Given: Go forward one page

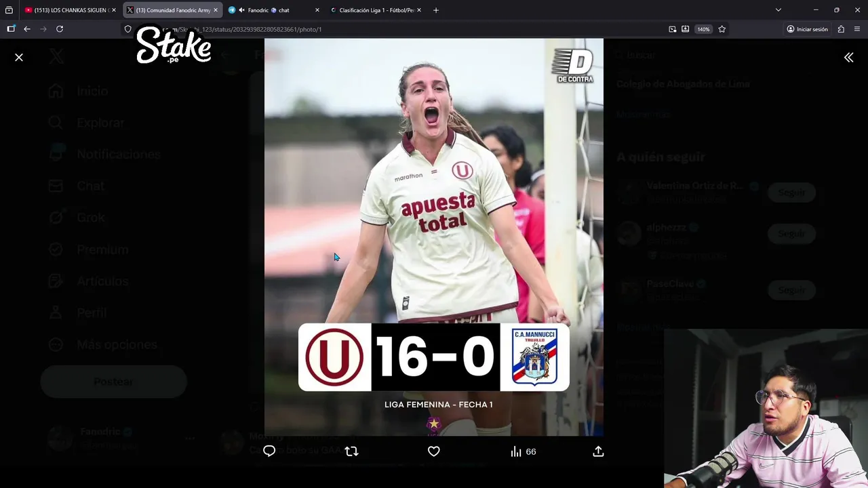Looking at the screenshot, I should coord(43,29).
